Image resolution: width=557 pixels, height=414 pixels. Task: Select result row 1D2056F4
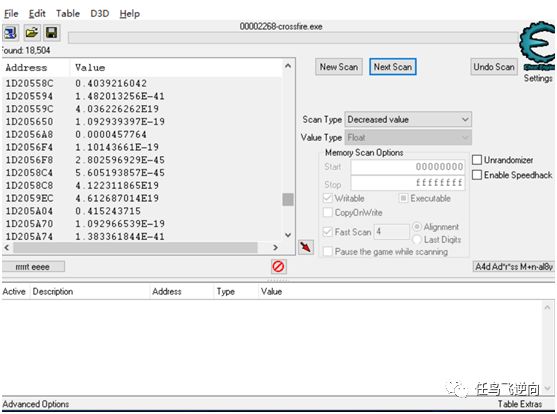(142, 147)
